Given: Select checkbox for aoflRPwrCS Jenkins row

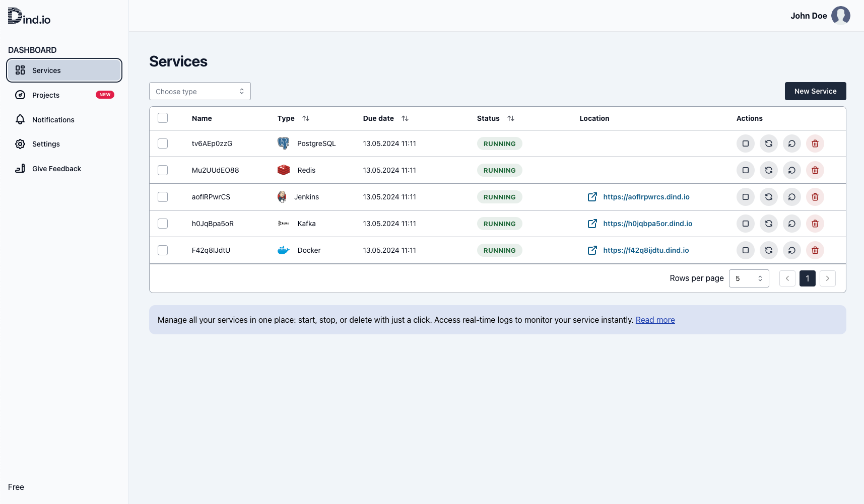Looking at the screenshot, I should [x=163, y=197].
